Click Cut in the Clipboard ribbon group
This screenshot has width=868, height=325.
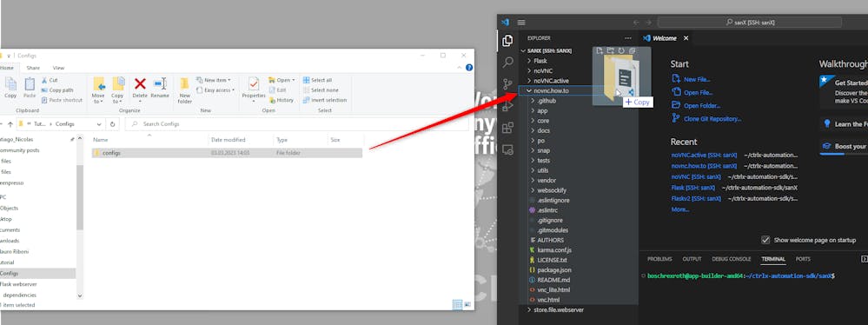pyautogui.click(x=49, y=80)
